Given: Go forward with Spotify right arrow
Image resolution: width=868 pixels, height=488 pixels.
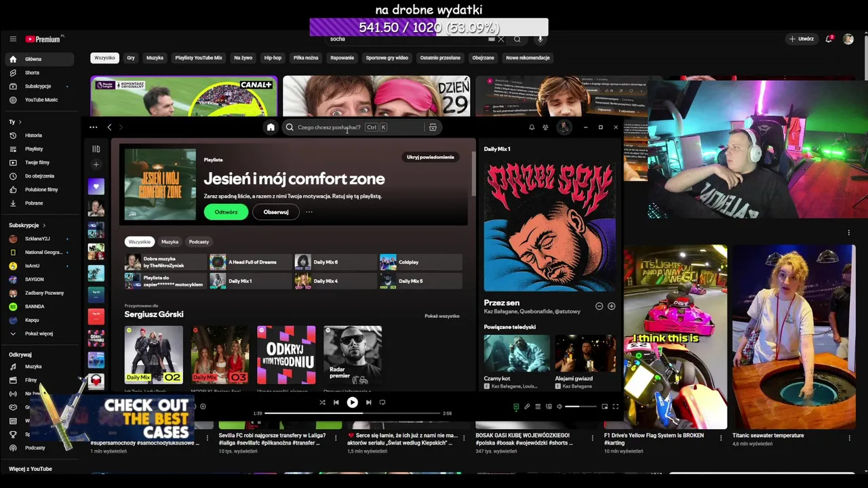Looking at the screenshot, I should tap(120, 127).
